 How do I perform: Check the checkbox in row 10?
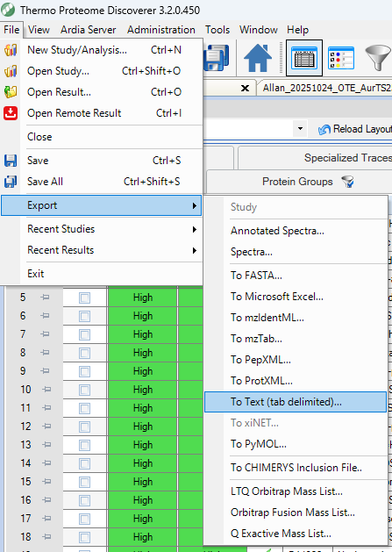84,390
